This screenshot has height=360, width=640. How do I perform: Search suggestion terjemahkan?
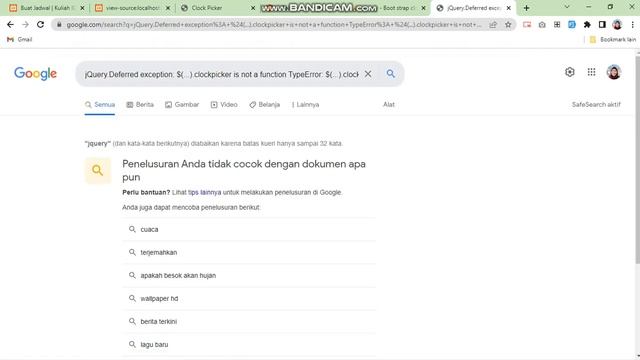(249, 252)
